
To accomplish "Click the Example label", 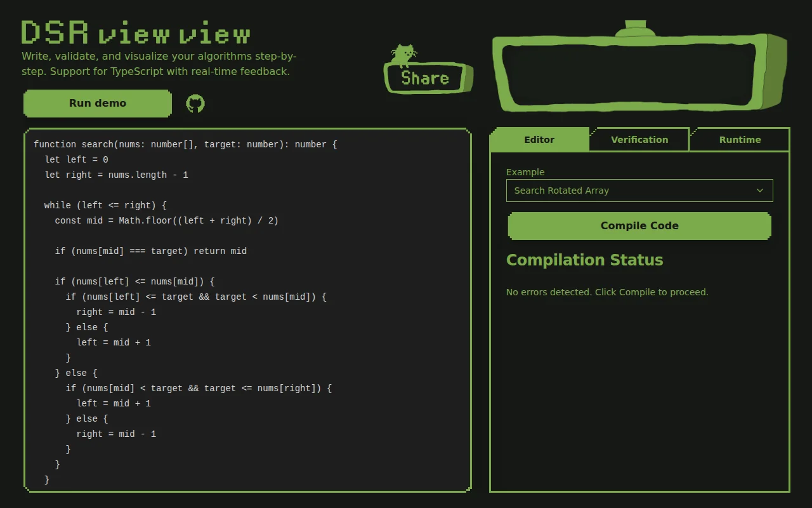I will pyautogui.click(x=525, y=172).
